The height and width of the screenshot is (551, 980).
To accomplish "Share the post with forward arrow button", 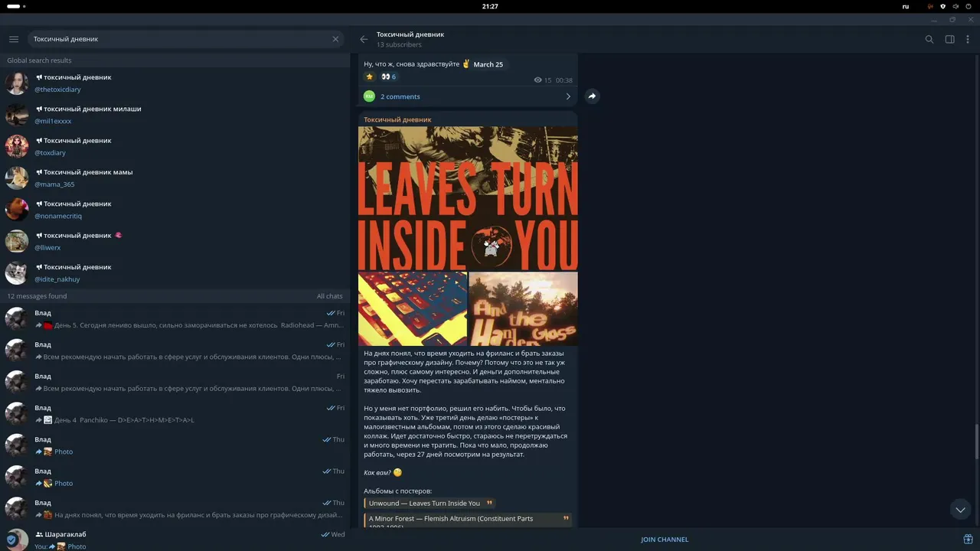I will [592, 96].
